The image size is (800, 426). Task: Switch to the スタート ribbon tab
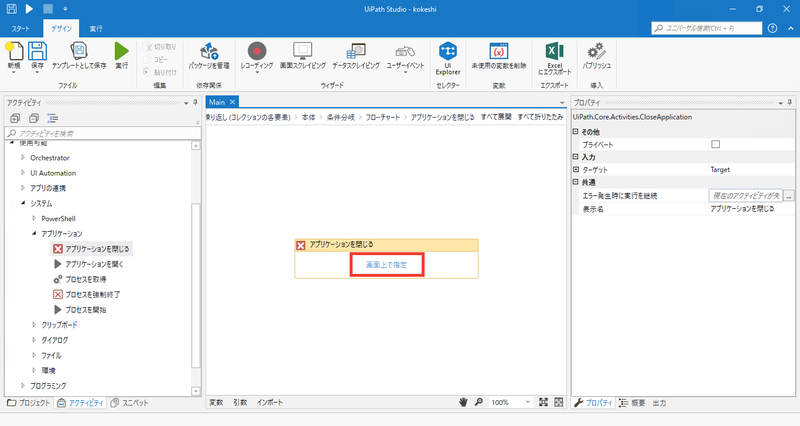coord(21,29)
